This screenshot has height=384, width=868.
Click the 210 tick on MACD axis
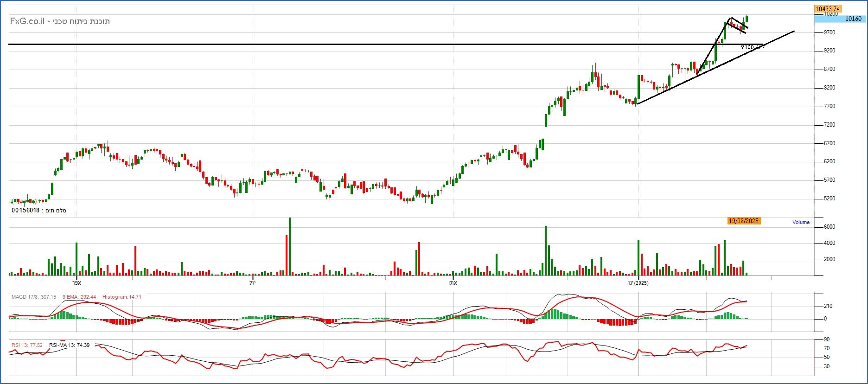[x=828, y=306]
